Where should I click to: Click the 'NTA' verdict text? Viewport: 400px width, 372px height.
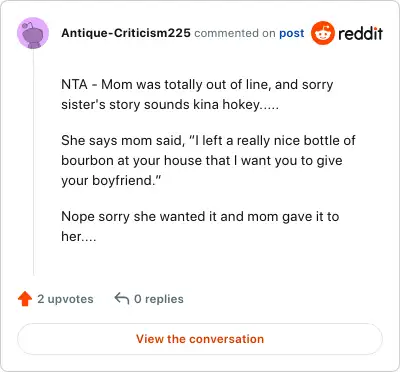point(74,84)
